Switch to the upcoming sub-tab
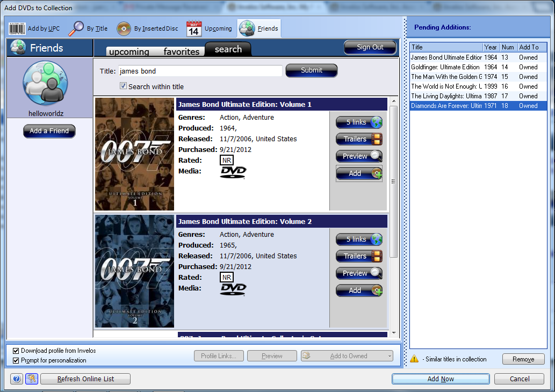This screenshot has height=392, width=555. pos(129,52)
